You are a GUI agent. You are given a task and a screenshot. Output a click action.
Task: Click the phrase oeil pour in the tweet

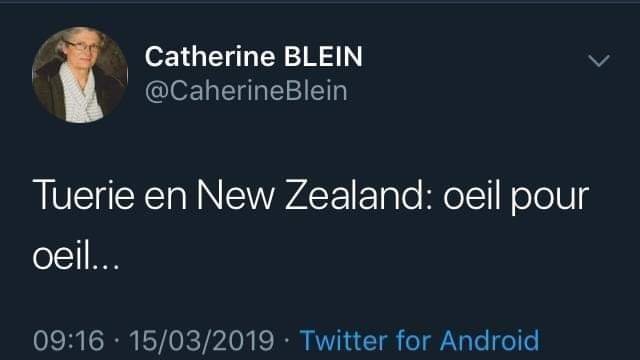tap(516, 198)
